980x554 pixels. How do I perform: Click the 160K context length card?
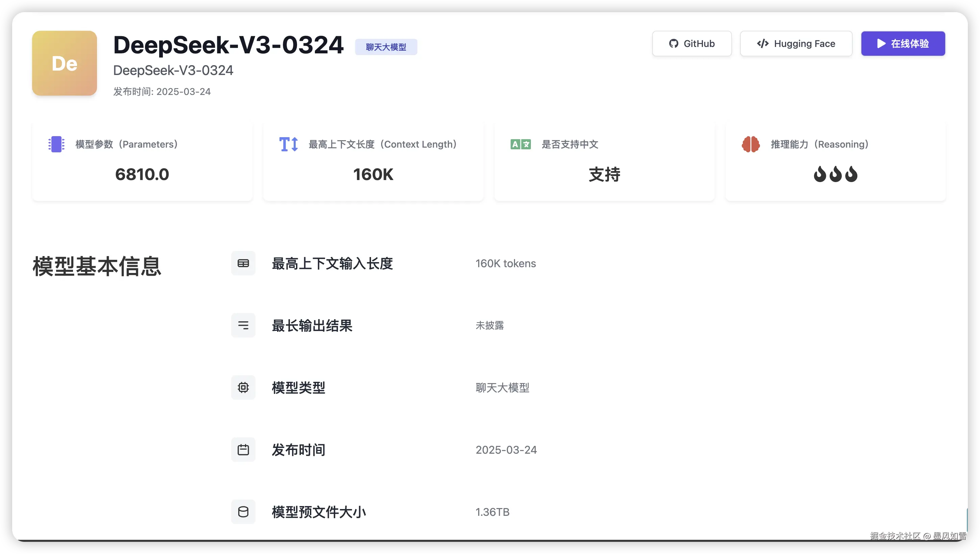[x=373, y=175]
